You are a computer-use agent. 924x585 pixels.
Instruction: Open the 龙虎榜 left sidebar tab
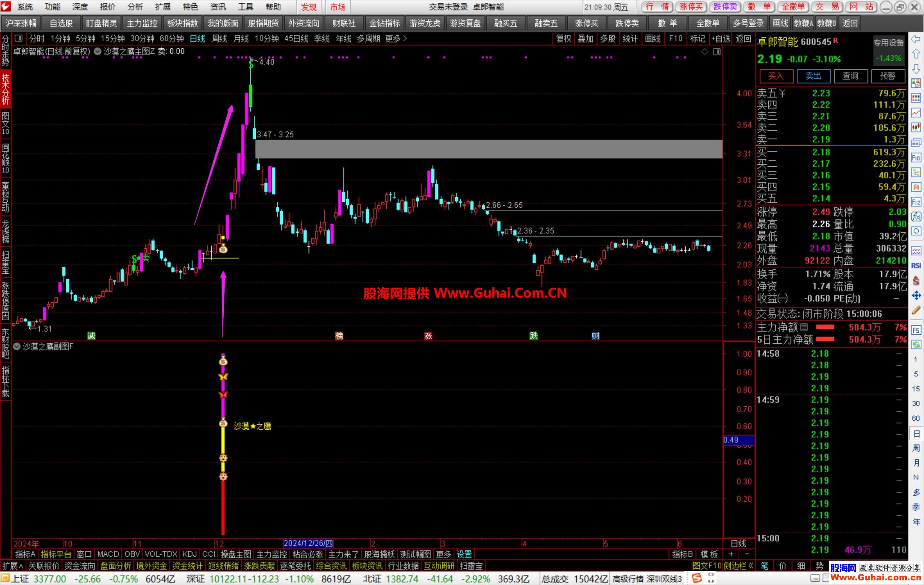tap(6, 231)
